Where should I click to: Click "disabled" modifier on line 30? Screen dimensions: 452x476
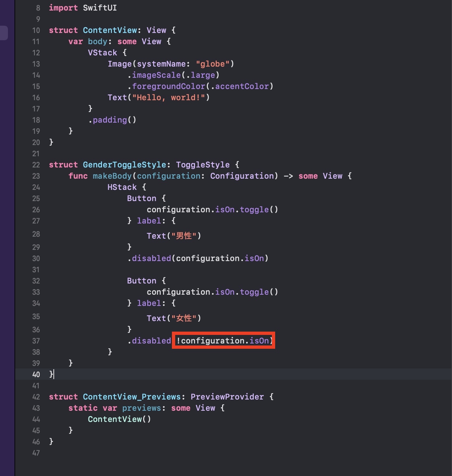(151, 258)
